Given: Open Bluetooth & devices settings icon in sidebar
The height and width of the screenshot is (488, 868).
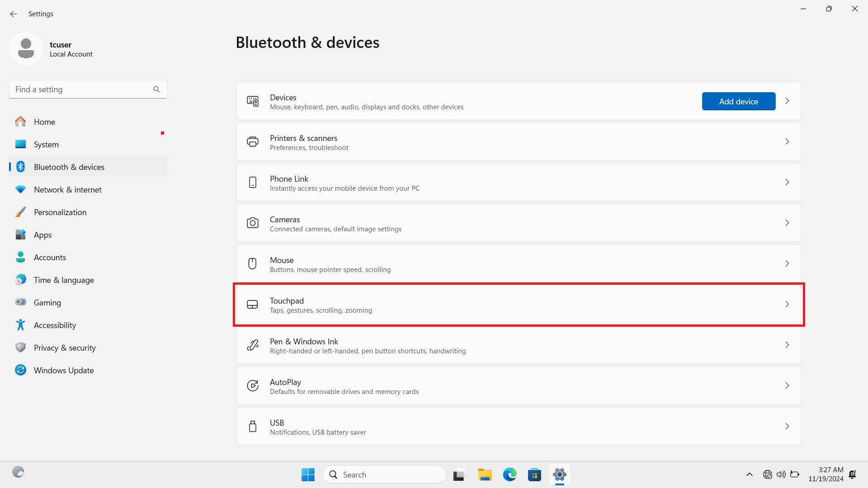Looking at the screenshot, I should pos(20,166).
